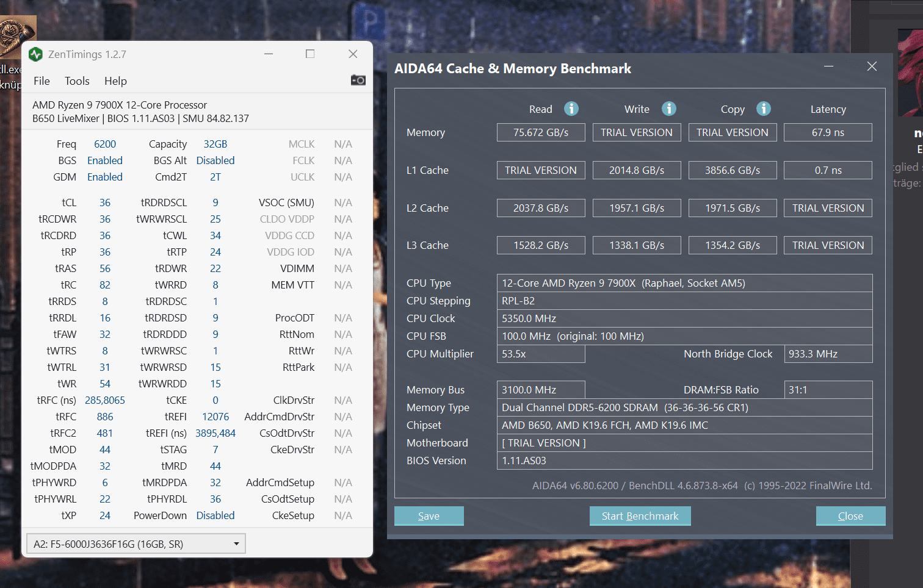
Task: Click the North Bridge Clock 933.3 MHz field
Action: [828, 354]
